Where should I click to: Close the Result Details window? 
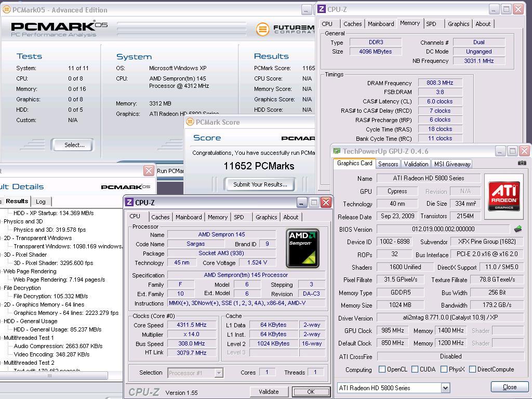(x=149, y=170)
